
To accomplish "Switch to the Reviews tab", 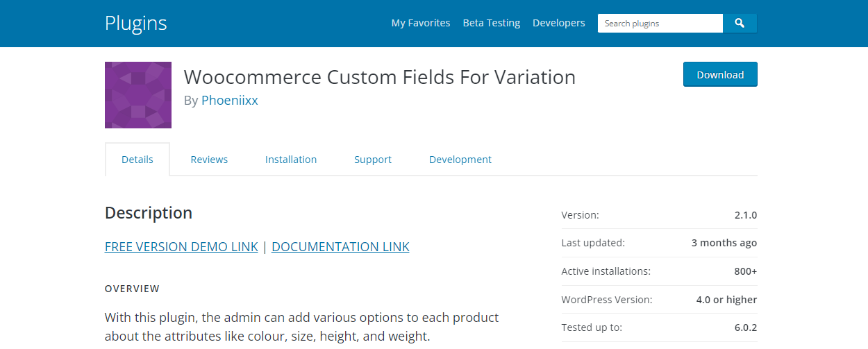I will [x=209, y=160].
